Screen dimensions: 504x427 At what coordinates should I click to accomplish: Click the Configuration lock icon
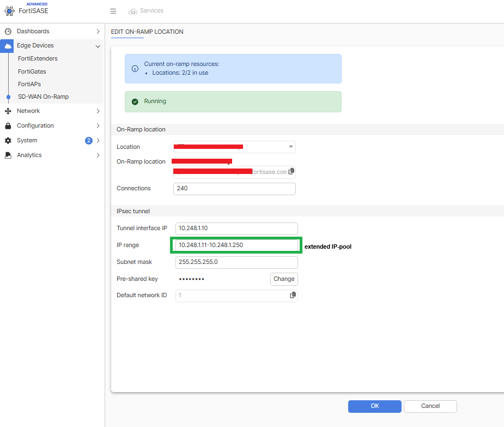pyautogui.click(x=8, y=126)
